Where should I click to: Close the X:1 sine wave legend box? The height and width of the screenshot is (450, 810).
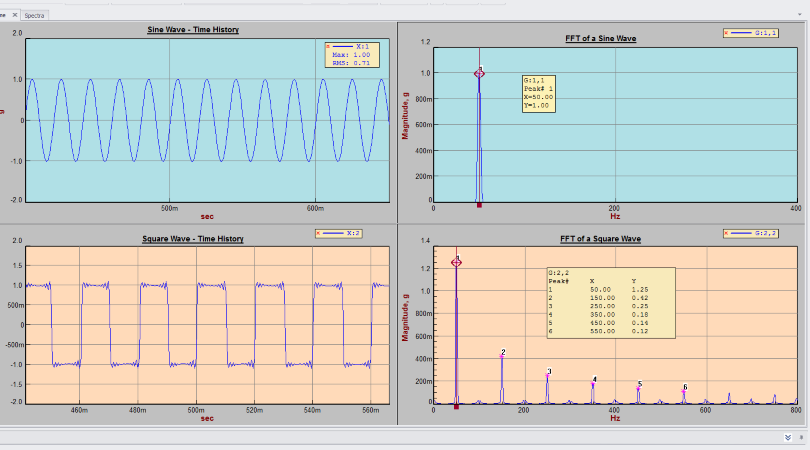point(329,46)
